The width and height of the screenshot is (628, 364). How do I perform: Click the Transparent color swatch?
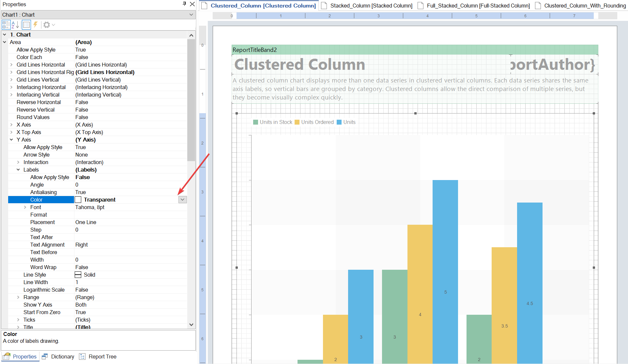(x=78, y=200)
